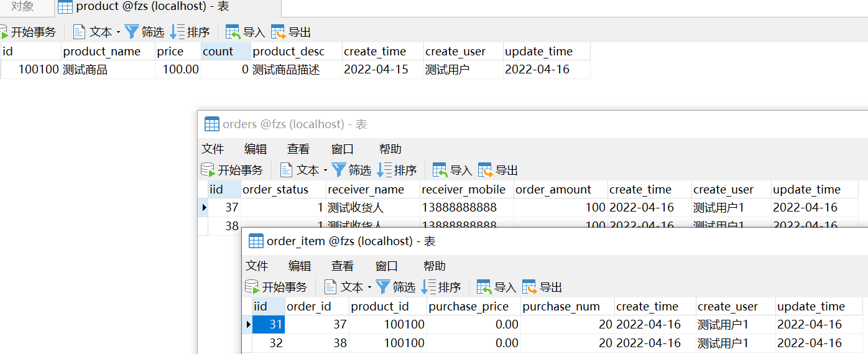Click table icon in orders window title
The height and width of the screenshot is (354, 868).
coord(212,124)
